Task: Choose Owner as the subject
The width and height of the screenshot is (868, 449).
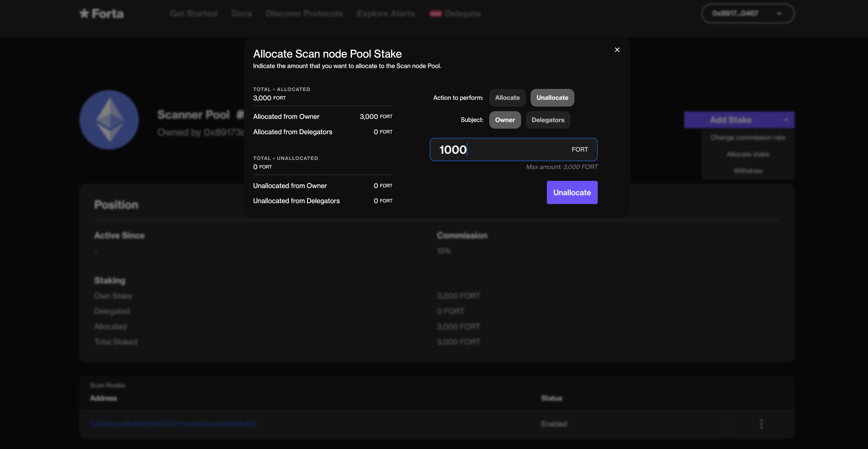Action: tap(505, 120)
